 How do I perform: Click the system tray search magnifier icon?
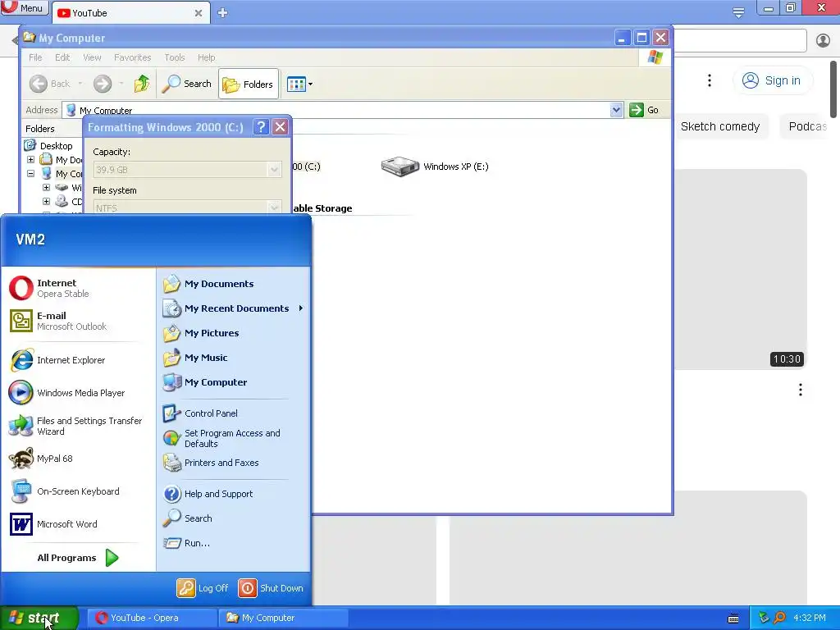[x=780, y=618]
